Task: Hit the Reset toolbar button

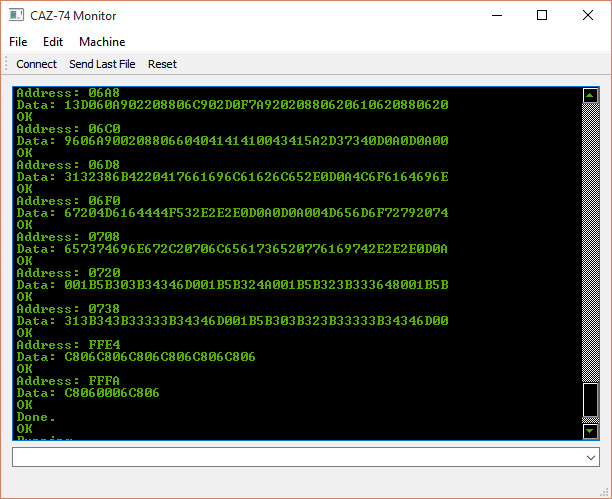Action: [162, 64]
